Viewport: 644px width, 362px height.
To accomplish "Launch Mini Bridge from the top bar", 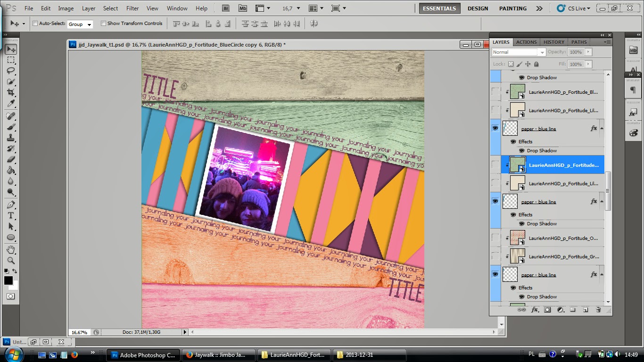I will click(x=242, y=8).
